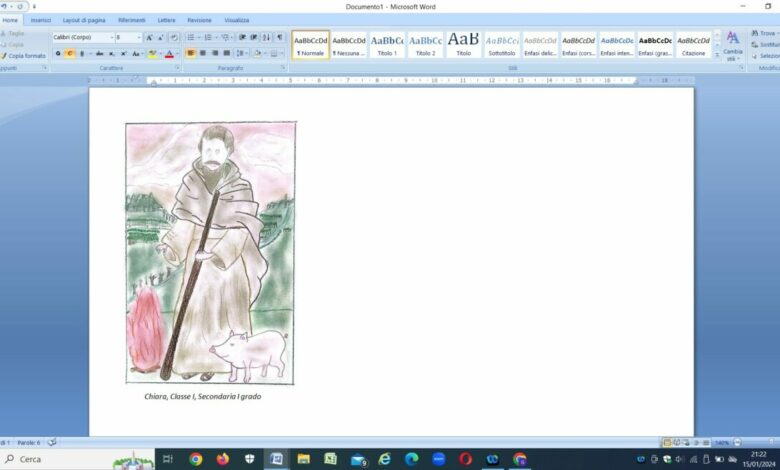Sort text alphabetically
This screenshot has height=470, width=780.
pos(267,38)
